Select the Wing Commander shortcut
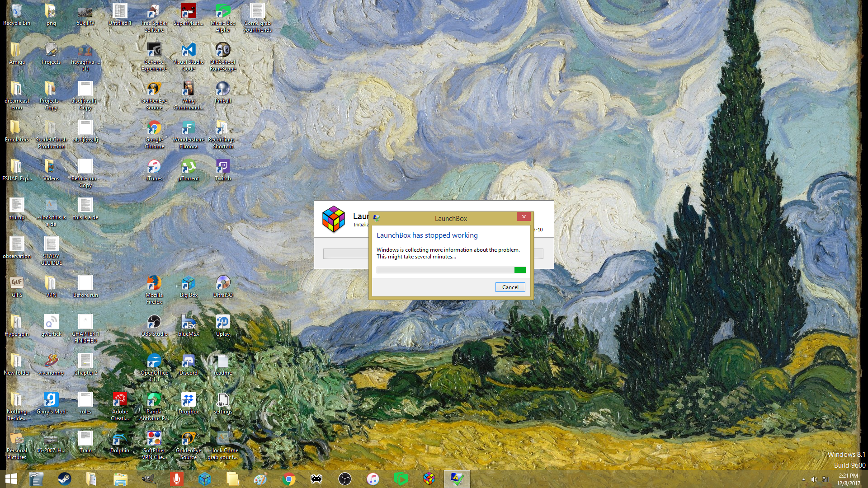The image size is (868, 488). pos(189,95)
